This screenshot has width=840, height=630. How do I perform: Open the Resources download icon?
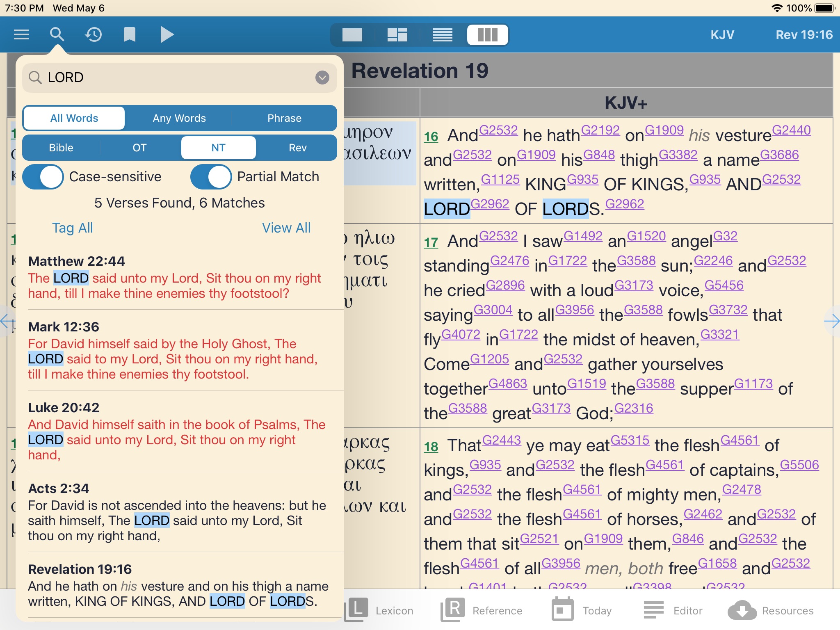742,611
